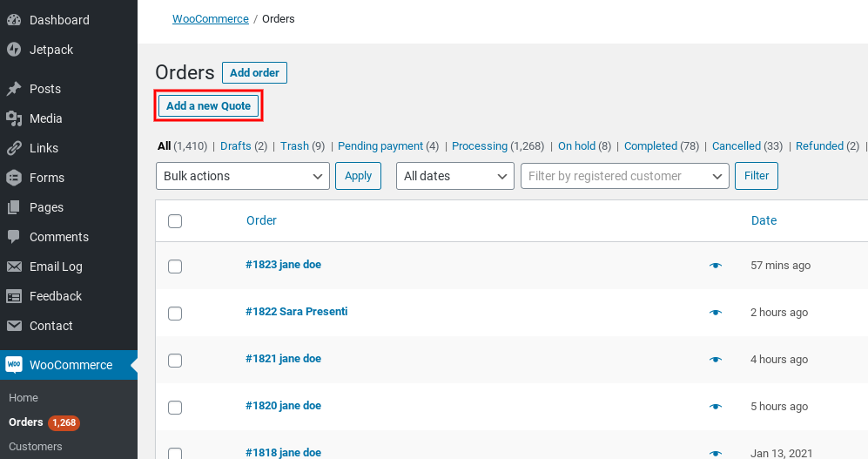Click the '5 hours ago' date cell
Image resolution: width=868 pixels, height=459 pixels.
pos(779,407)
